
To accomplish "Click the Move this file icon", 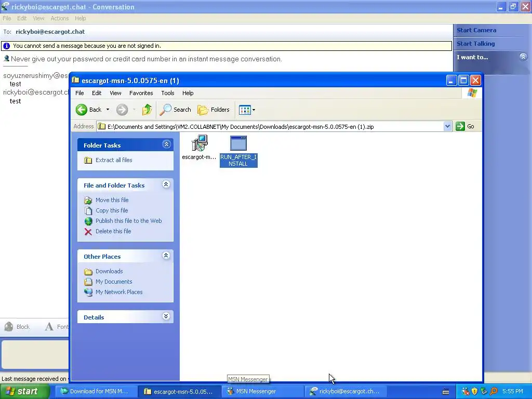I will [88, 200].
